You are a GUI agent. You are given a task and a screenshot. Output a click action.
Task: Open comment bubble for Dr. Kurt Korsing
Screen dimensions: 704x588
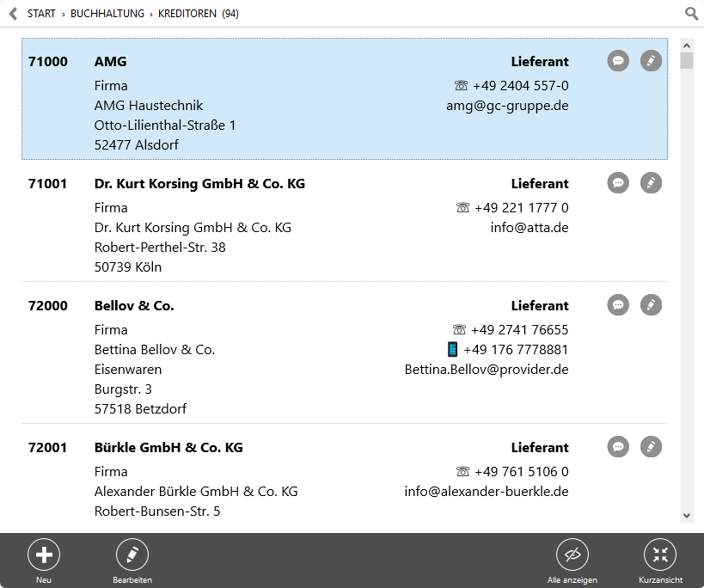[x=618, y=183]
